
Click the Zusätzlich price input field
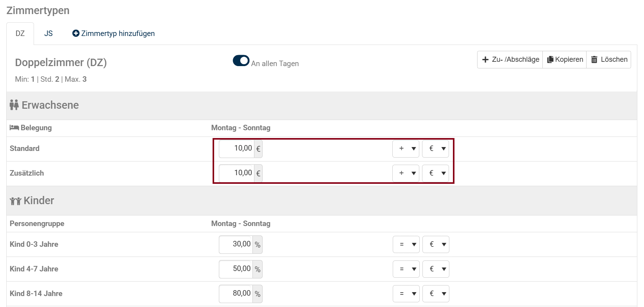236,173
